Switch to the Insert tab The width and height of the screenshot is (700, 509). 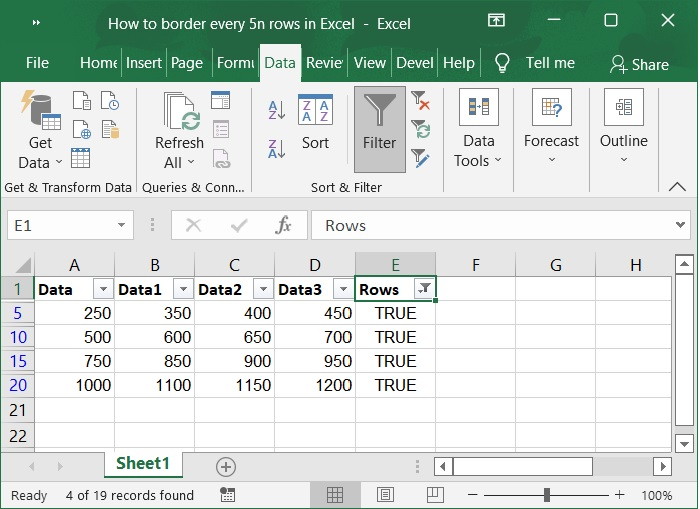coord(143,63)
